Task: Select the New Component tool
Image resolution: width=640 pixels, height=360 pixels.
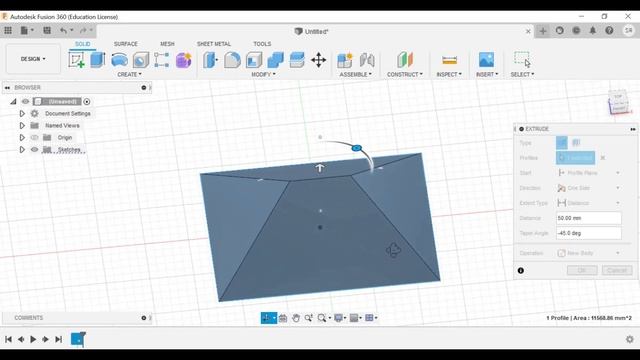Action: pyautogui.click(x=345, y=60)
